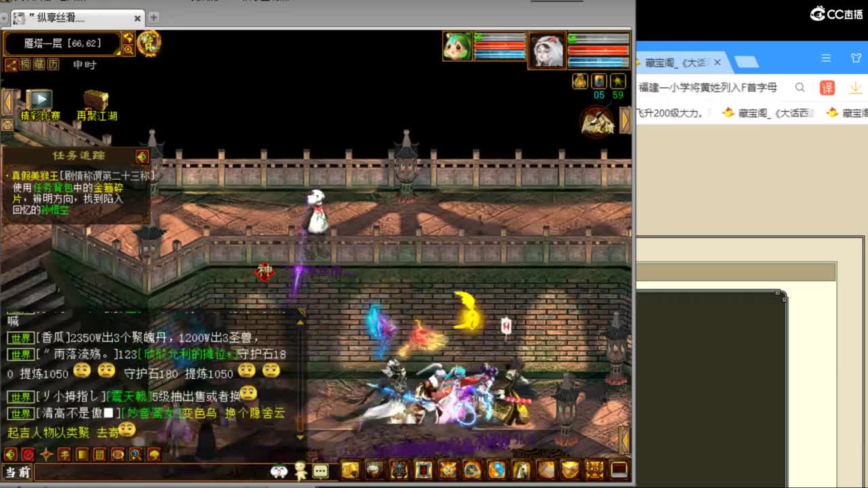868x488 pixels.
Task: Click the yellow doll figure icon
Action: click(x=300, y=471)
